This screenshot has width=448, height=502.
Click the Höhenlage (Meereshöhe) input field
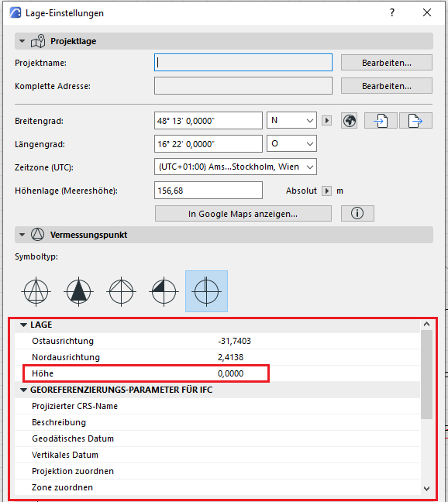click(x=208, y=191)
